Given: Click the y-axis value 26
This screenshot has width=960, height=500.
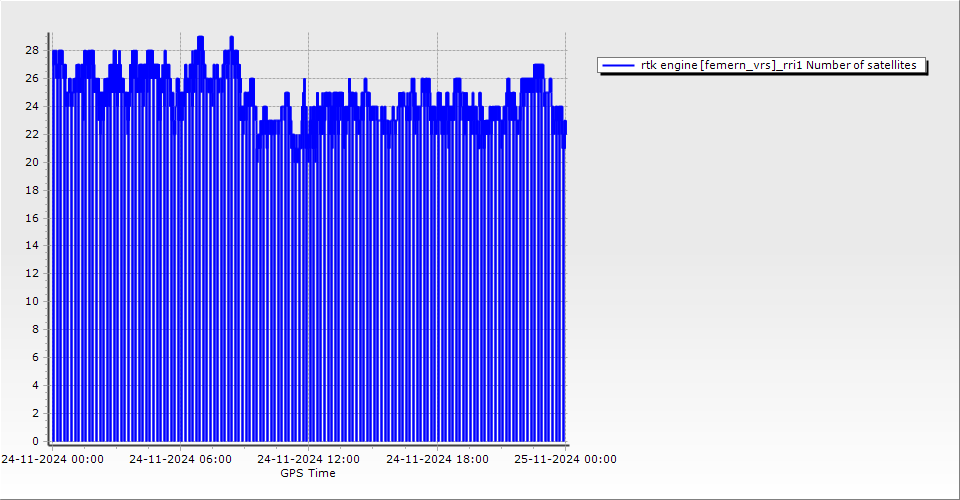Looking at the screenshot, I should 32,78.
